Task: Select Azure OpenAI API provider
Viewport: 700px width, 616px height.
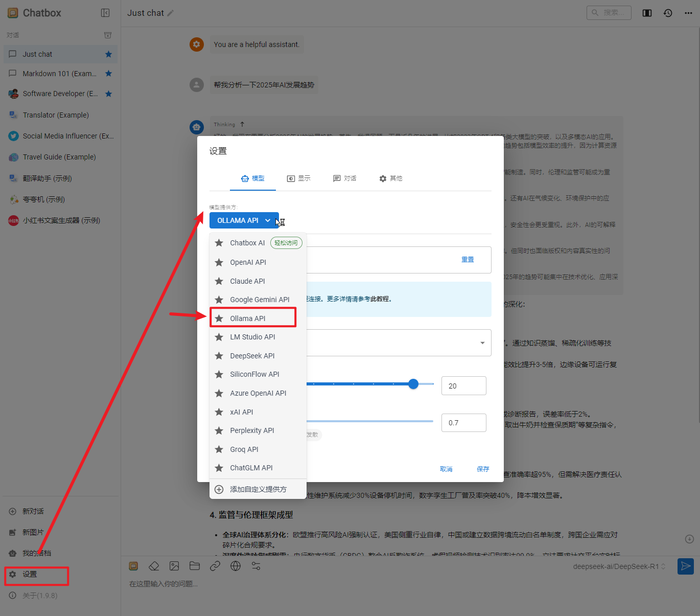Action: click(x=258, y=393)
